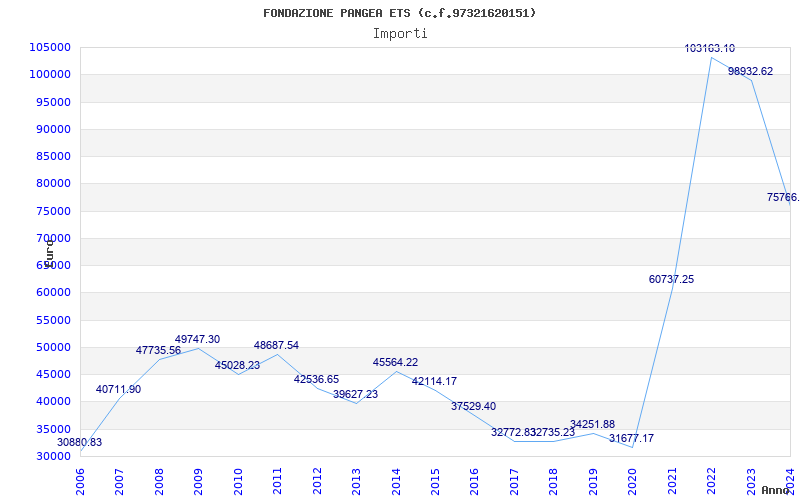Click the x-axis year 2010

click(238, 481)
